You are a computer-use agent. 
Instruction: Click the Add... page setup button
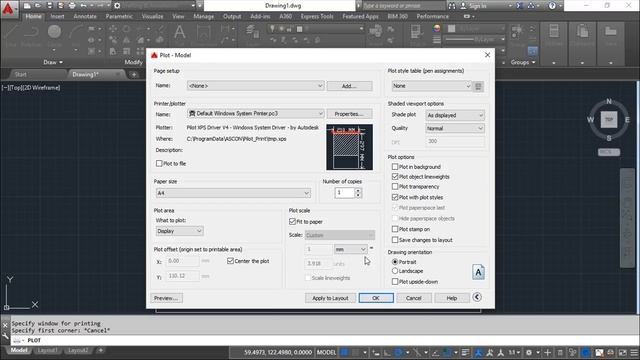(349, 86)
